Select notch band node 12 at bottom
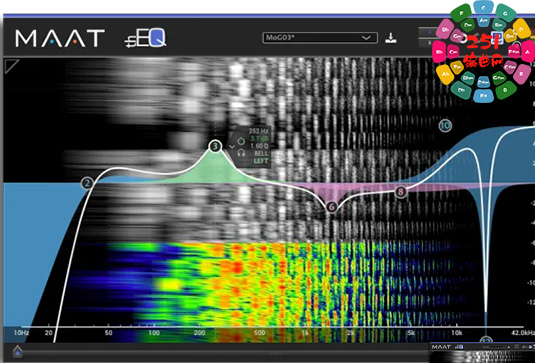The width and height of the screenshot is (535, 363). pyautogui.click(x=486, y=340)
